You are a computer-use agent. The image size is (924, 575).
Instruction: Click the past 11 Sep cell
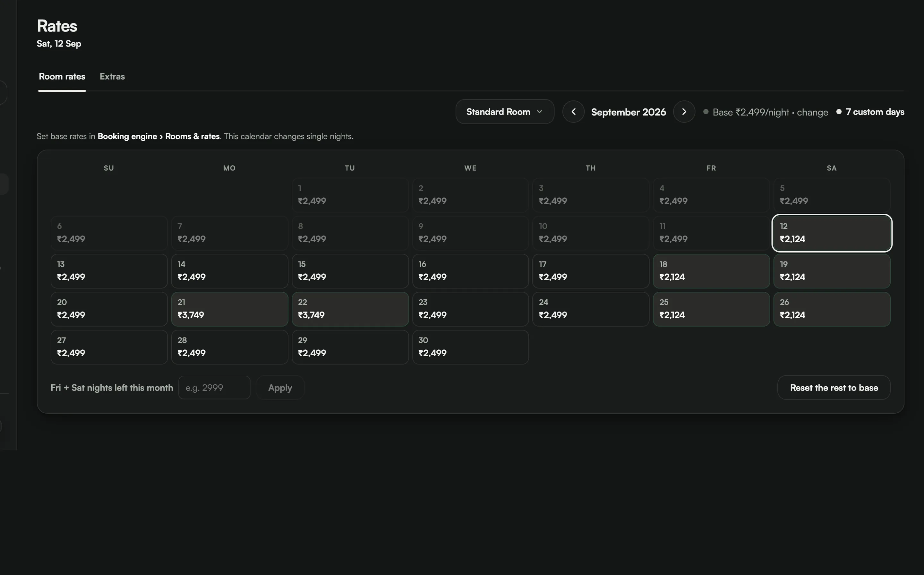point(711,233)
